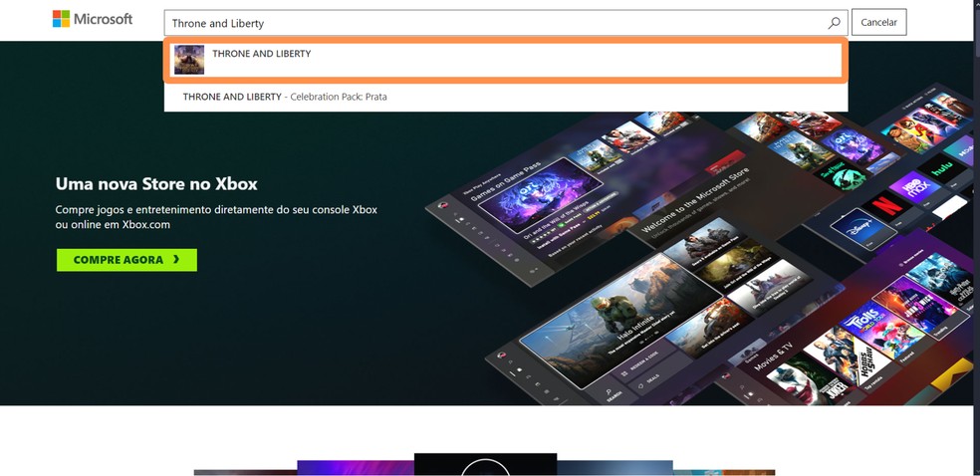This screenshot has height=476, width=980.
Task: Click the Uma nova Store no Xbox heading
Action: click(x=156, y=183)
